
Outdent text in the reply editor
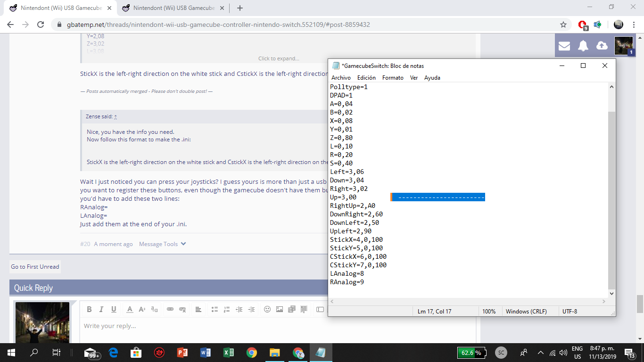click(239, 309)
